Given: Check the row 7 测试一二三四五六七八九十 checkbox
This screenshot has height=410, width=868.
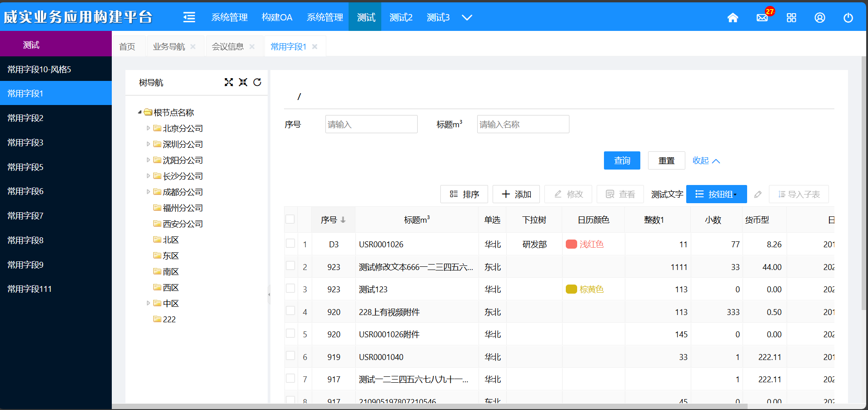Looking at the screenshot, I should point(290,378).
